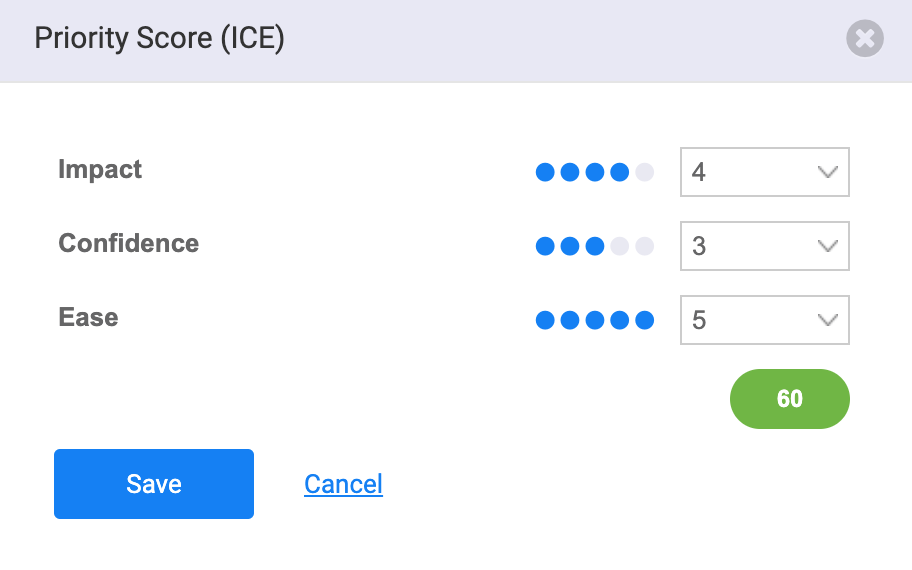Set Ease rating to third dot
This screenshot has width=912, height=570.
594,320
